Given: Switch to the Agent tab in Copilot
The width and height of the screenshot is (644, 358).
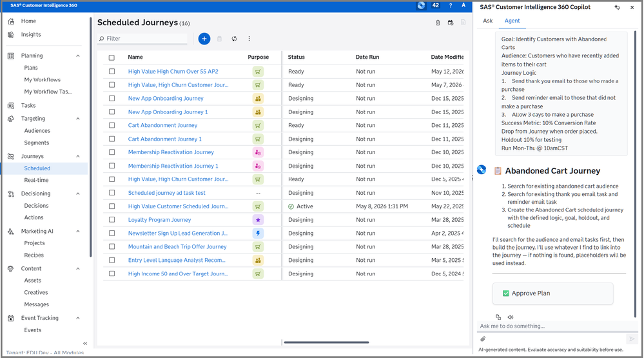Looking at the screenshot, I should coord(512,21).
